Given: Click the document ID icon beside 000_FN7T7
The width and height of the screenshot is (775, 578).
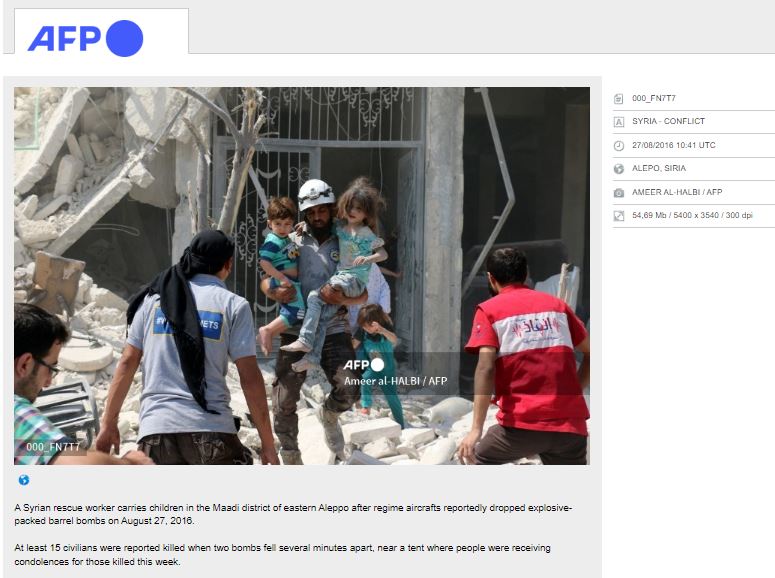Looking at the screenshot, I should tap(618, 99).
